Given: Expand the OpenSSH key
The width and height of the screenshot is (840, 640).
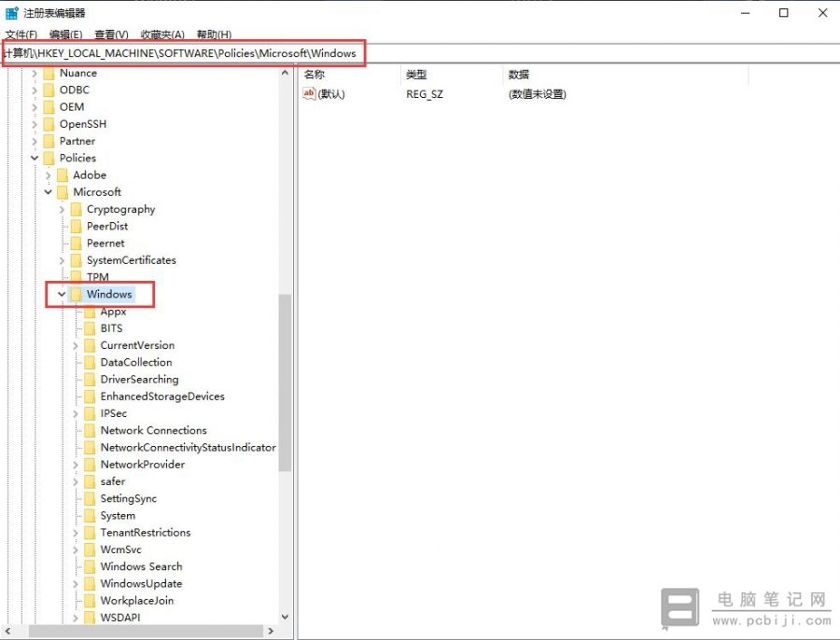Looking at the screenshot, I should 35,124.
